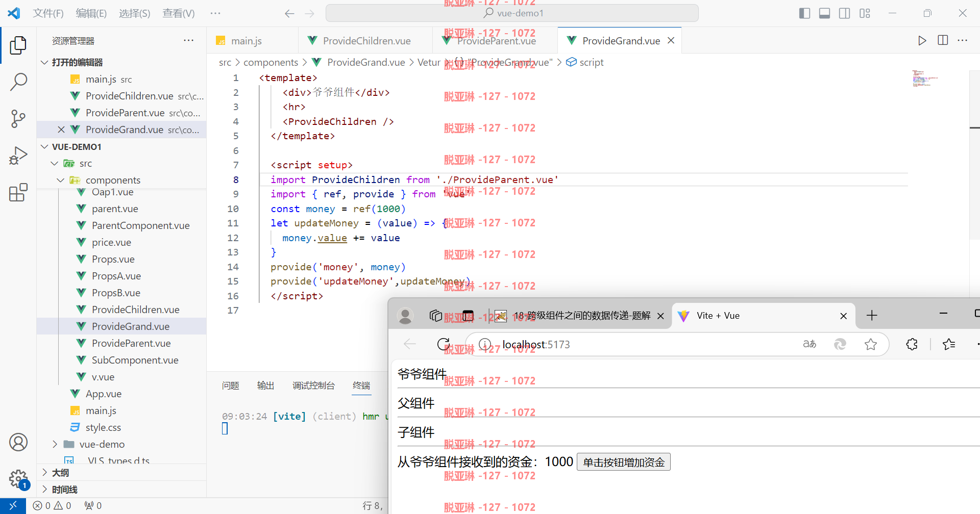Close the Vite + Vue browser tab
Image resolution: width=980 pixels, height=514 pixels.
tap(844, 316)
